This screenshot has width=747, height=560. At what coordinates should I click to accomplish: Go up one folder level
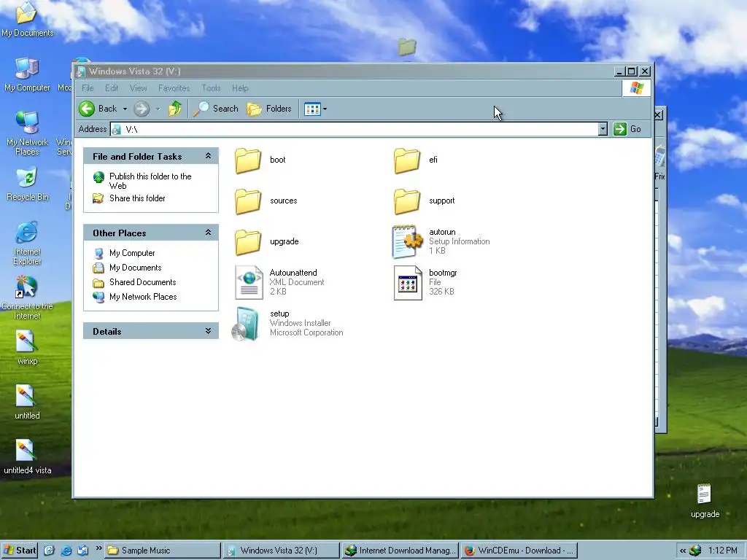(175, 109)
